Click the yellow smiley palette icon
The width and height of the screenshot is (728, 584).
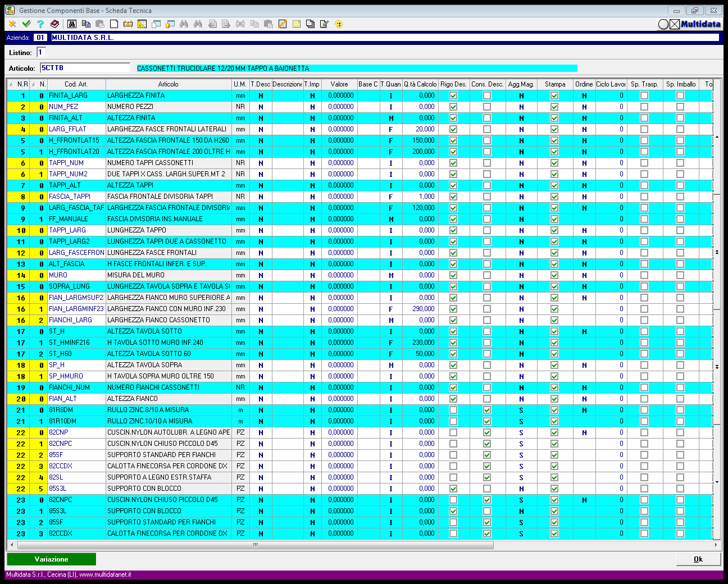[338, 24]
